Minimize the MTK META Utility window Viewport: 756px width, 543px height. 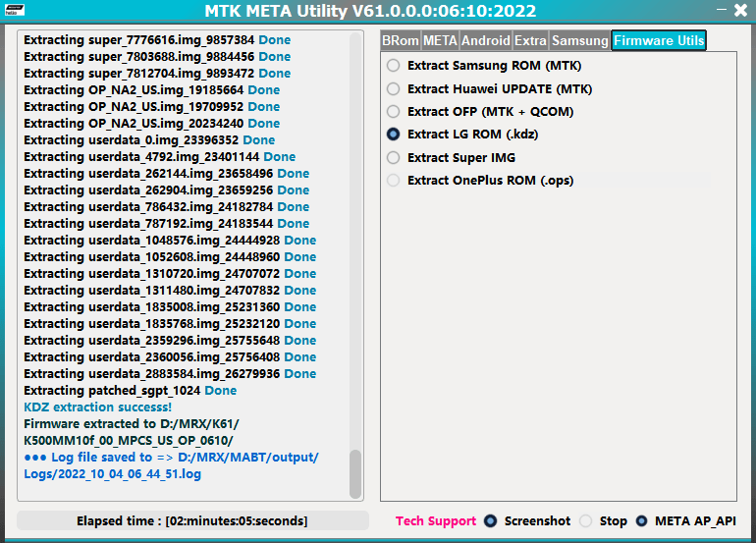point(722,9)
